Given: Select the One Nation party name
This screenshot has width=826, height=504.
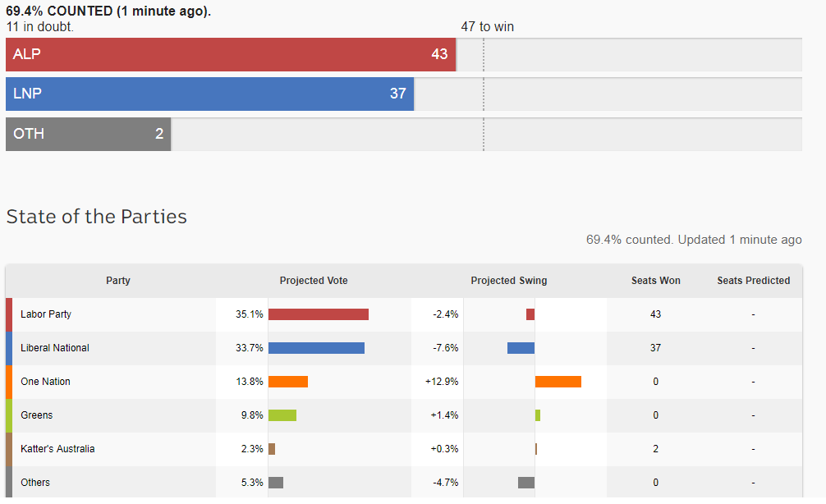Looking at the screenshot, I should point(45,382).
